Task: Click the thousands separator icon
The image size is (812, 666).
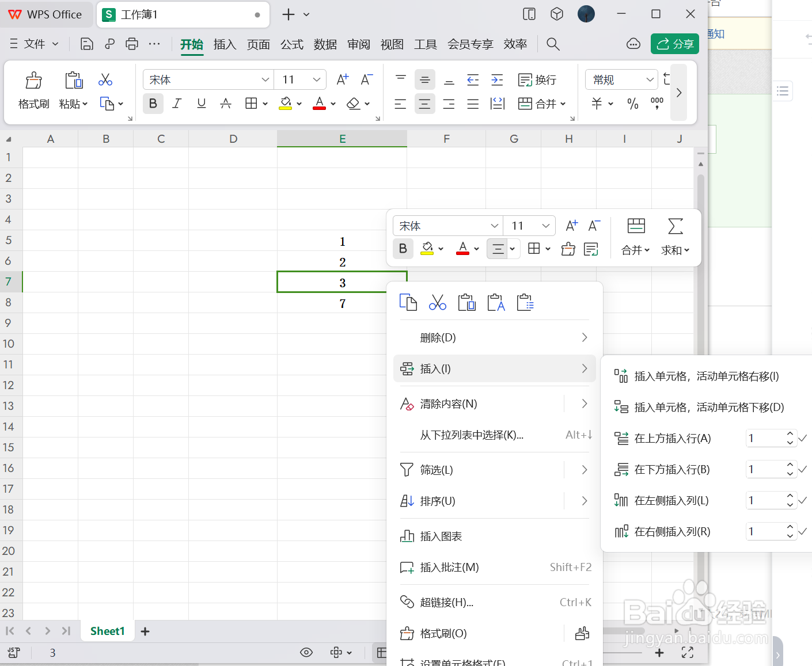Action: (657, 104)
